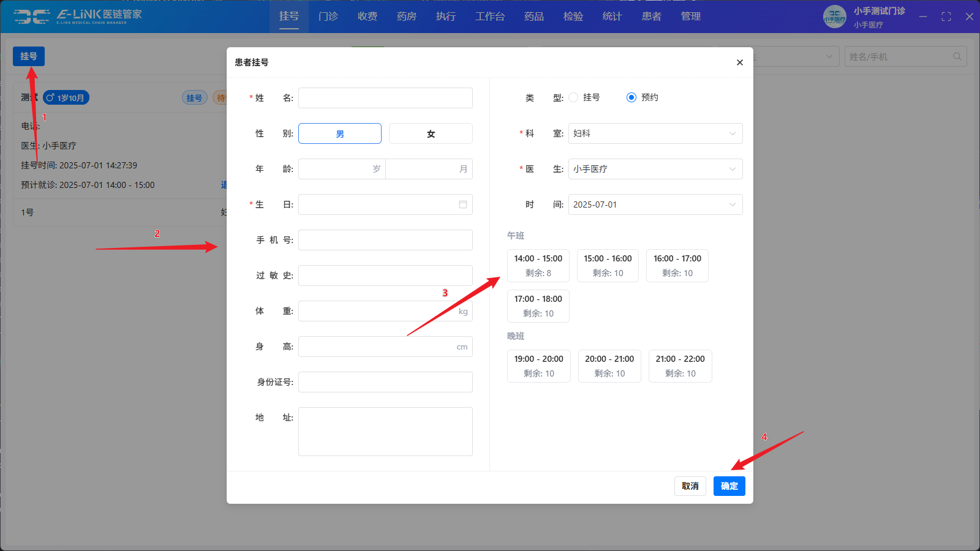Open the 药房 menu tab
This screenshot has width=980, height=551.
407,17
